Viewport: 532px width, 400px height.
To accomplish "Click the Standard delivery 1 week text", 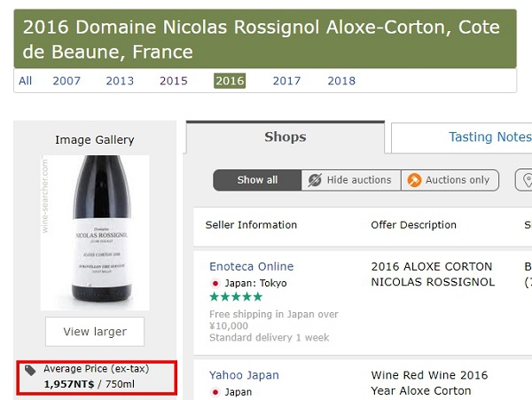I will tap(269, 338).
